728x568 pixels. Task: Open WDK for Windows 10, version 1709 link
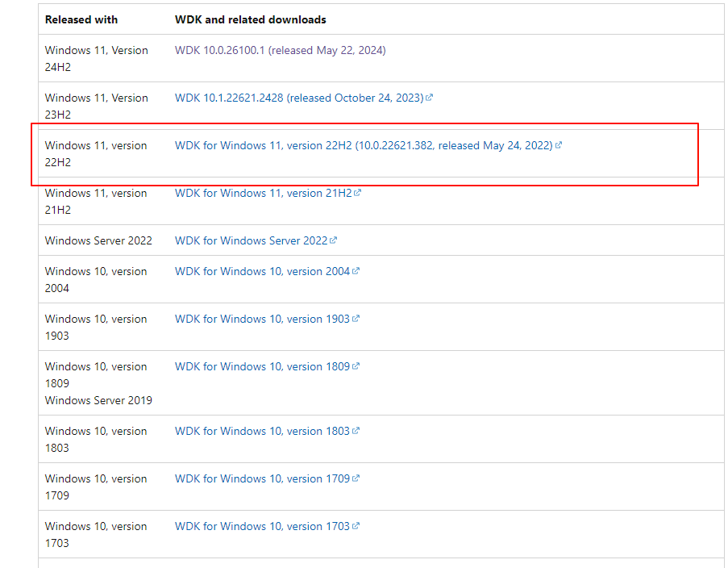pos(262,478)
